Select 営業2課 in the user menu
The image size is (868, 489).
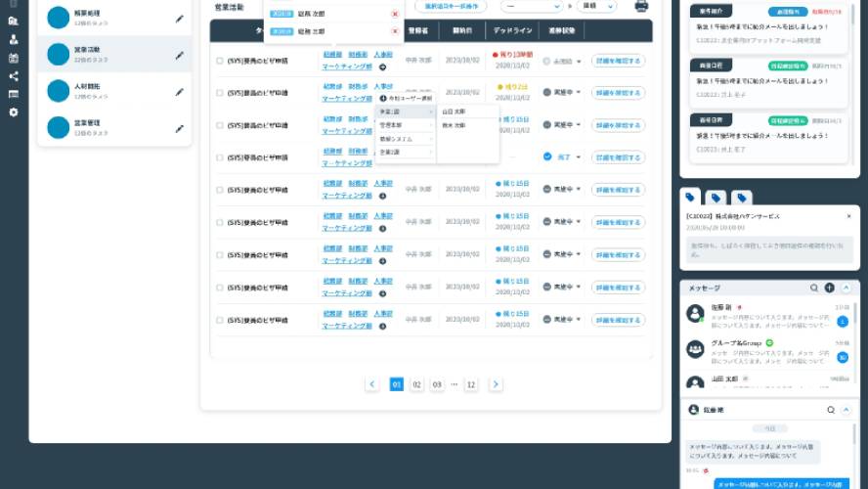pos(406,152)
